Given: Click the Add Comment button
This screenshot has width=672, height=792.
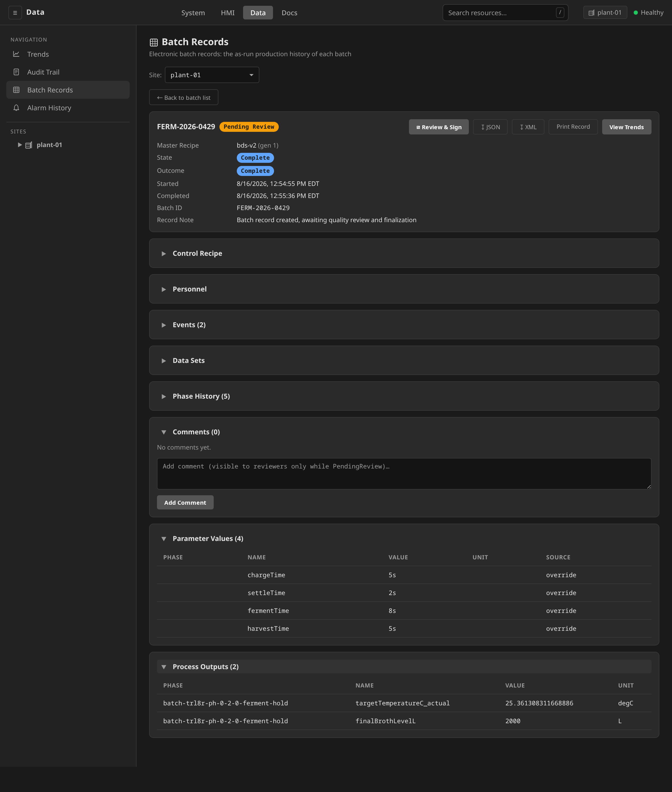Looking at the screenshot, I should (185, 503).
